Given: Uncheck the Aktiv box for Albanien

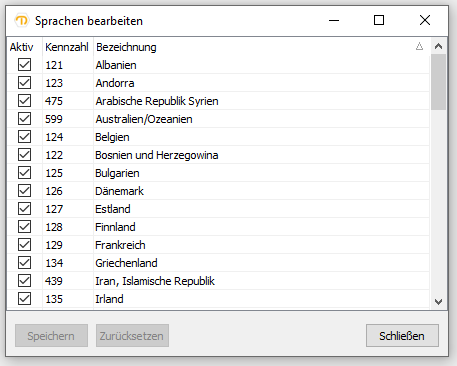Looking at the screenshot, I should 24,65.
